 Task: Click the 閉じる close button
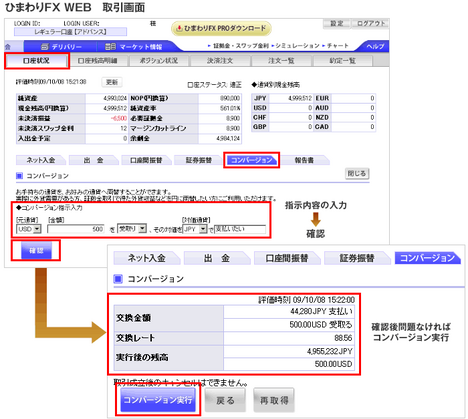(357, 173)
